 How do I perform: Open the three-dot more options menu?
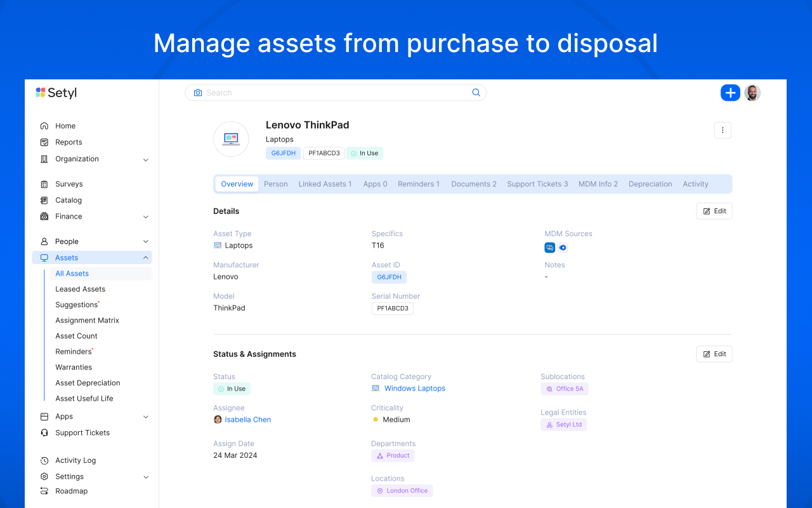pos(723,130)
